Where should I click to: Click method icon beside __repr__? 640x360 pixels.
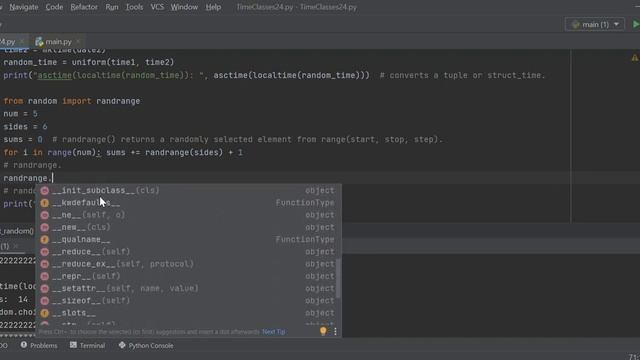[44, 276]
